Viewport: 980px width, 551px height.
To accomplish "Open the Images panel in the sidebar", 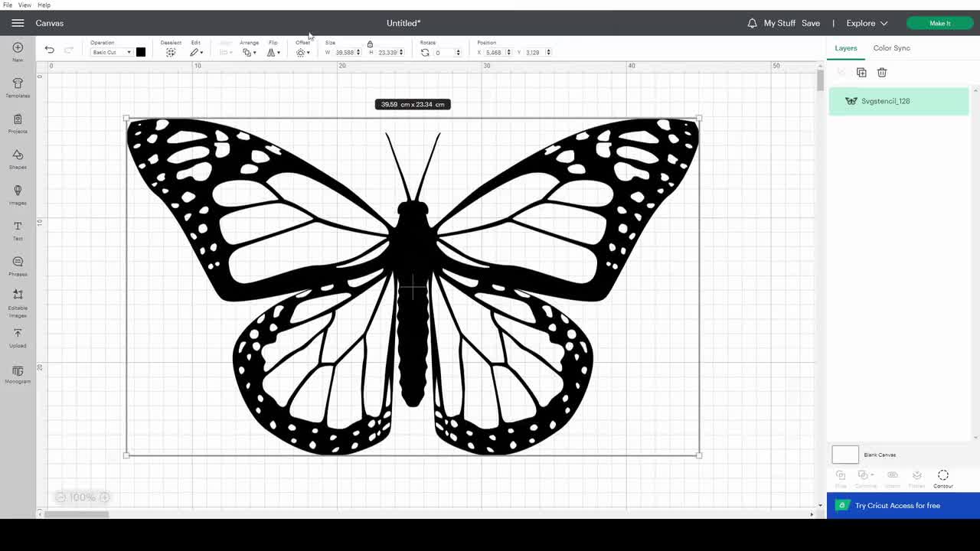I will (x=18, y=194).
